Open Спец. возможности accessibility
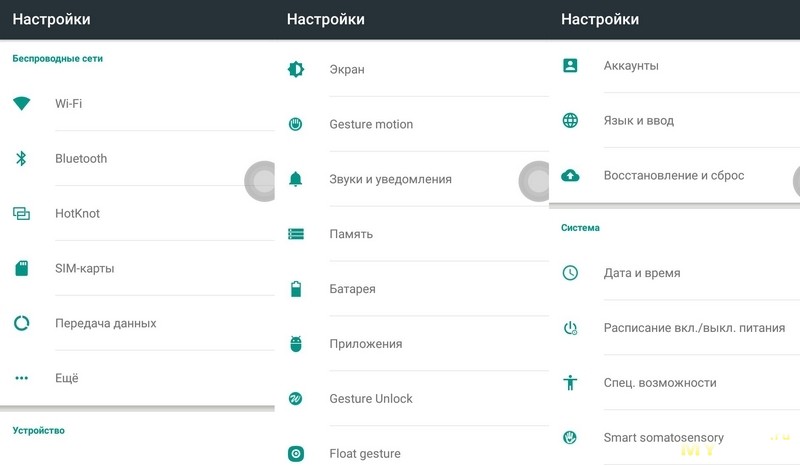The height and width of the screenshot is (466, 800). 660,383
